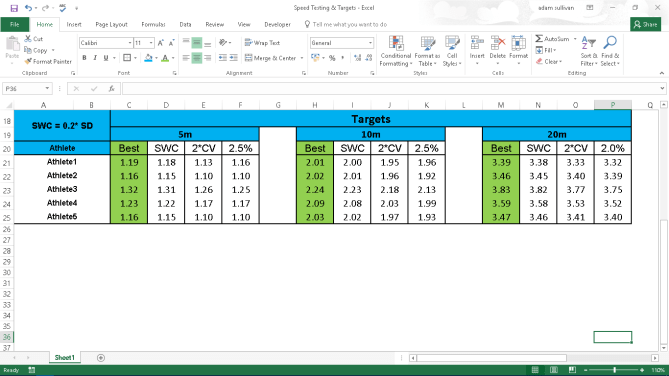The image size is (669, 376).
Task: Switch to the Data tab
Action: tap(185, 24)
